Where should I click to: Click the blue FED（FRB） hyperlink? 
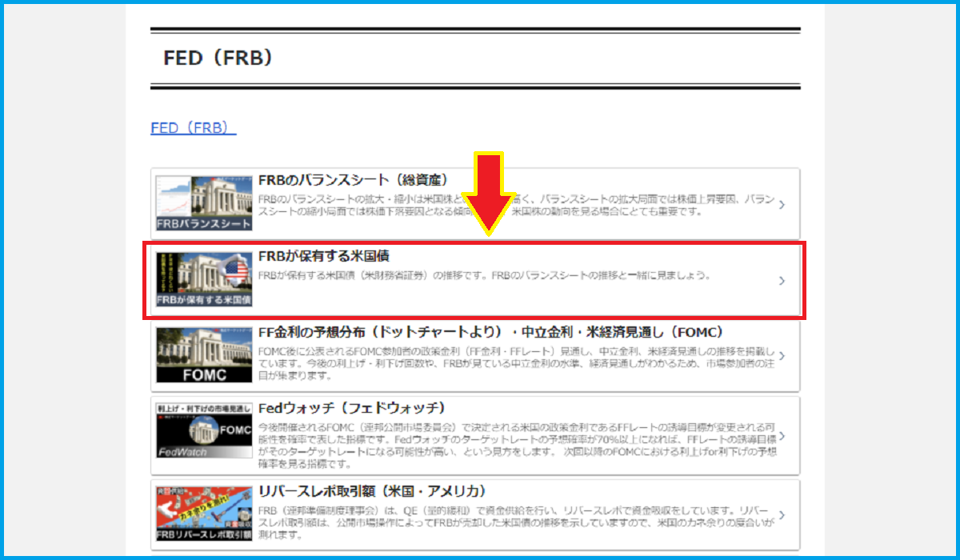(193, 128)
